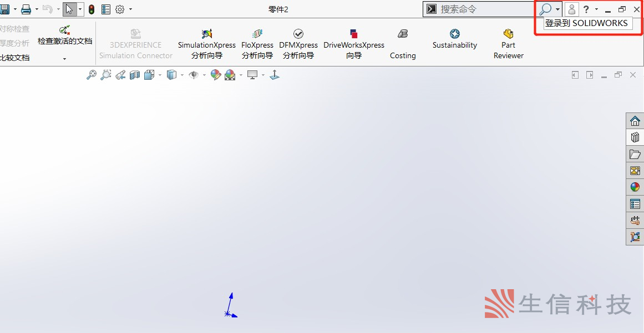Viewport: 644px width, 333px height.
Task: Open the Costing tool
Action: click(403, 44)
